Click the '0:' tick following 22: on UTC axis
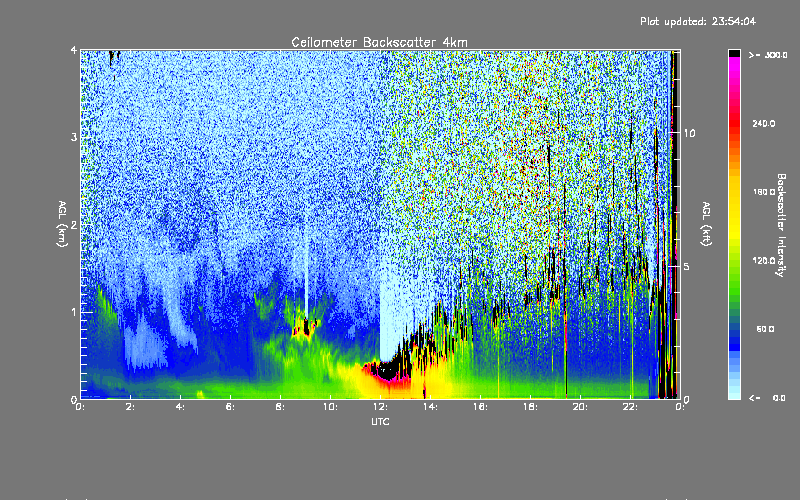This screenshot has height=500, width=800. coord(680,407)
